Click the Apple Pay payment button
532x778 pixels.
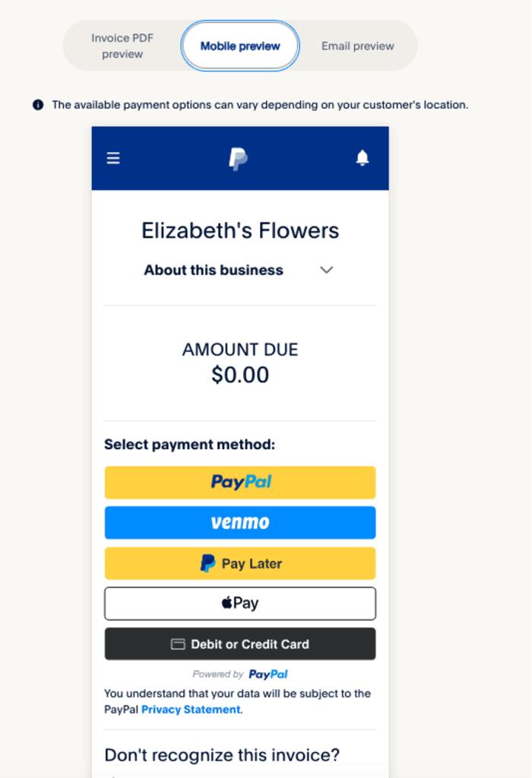click(x=239, y=603)
